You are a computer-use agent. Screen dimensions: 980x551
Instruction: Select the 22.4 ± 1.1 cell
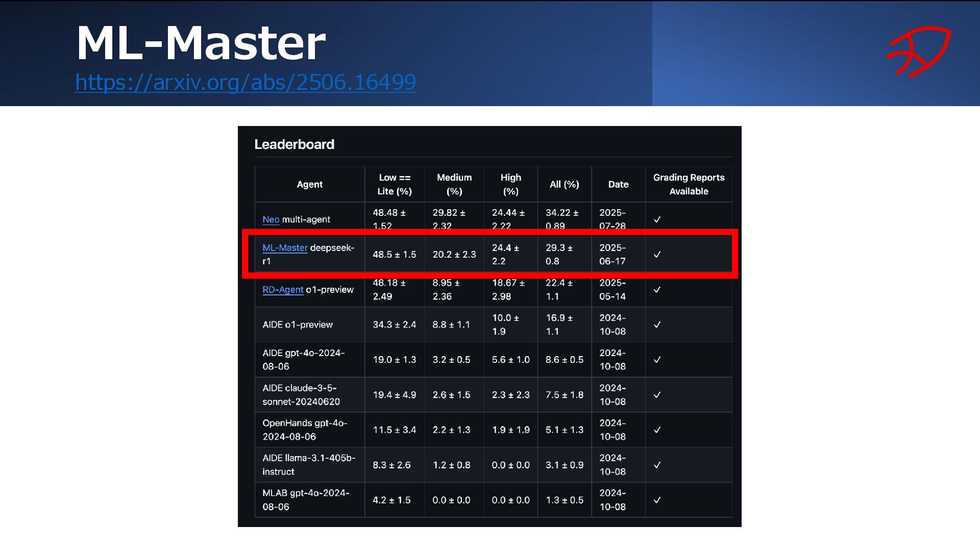coord(565,289)
